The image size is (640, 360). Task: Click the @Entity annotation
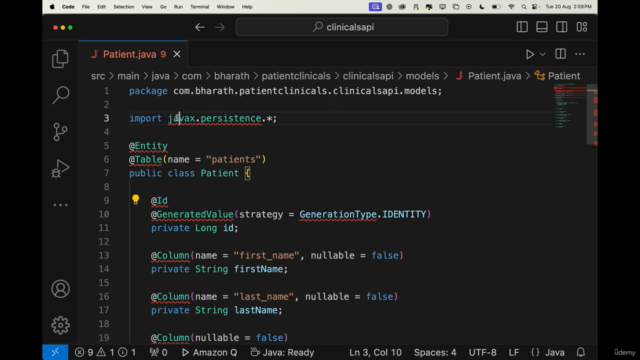click(148, 146)
